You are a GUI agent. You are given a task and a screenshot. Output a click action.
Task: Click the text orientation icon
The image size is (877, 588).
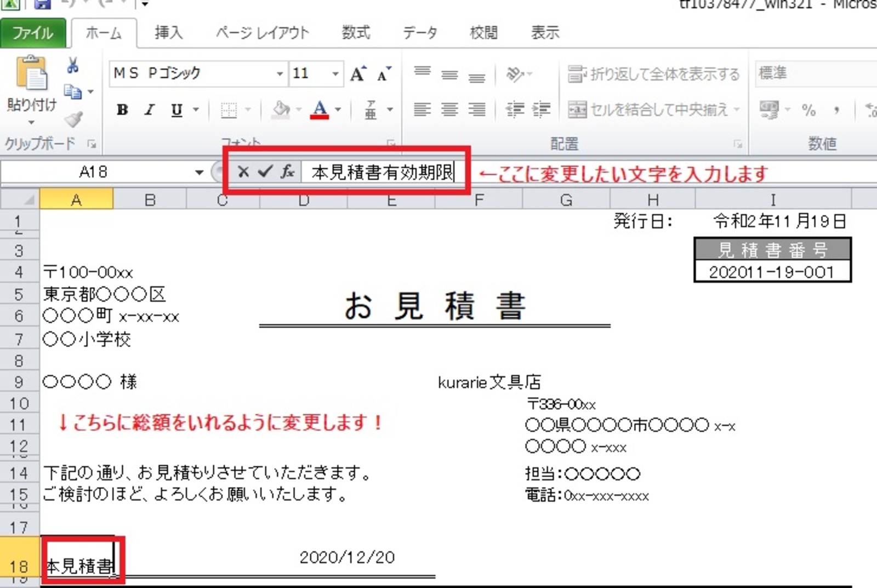[x=516, y=73]
